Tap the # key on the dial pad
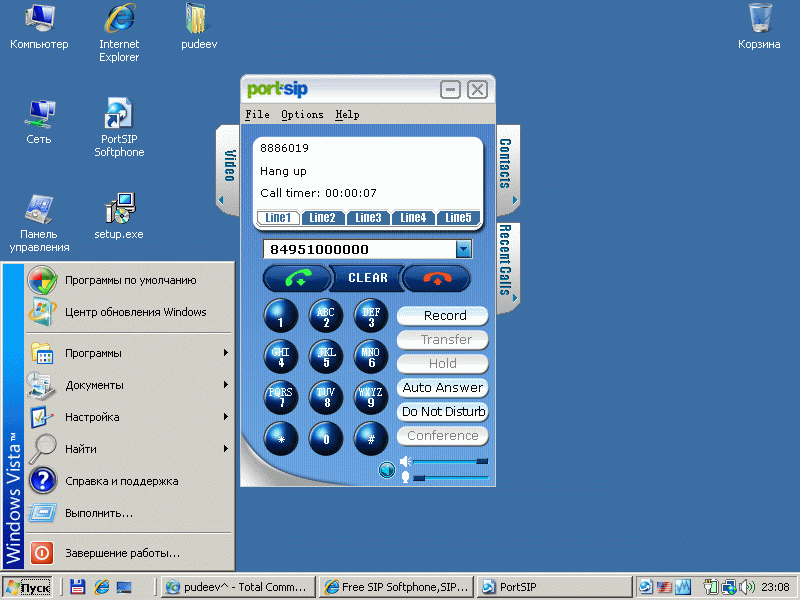 [x=371, y=439]
